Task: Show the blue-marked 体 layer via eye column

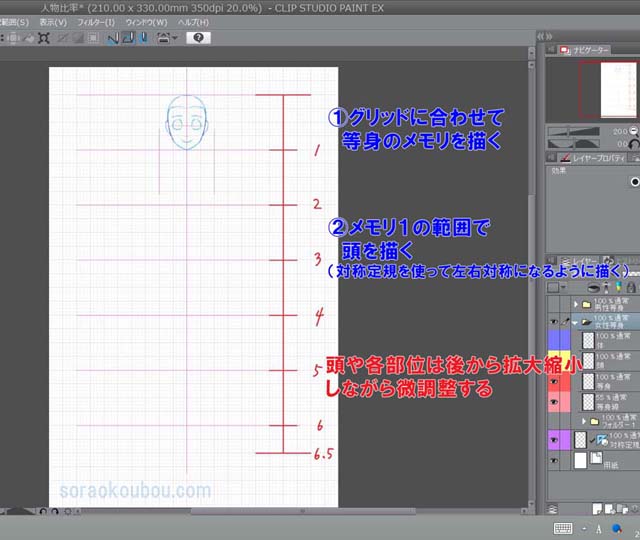Action: 553,340
